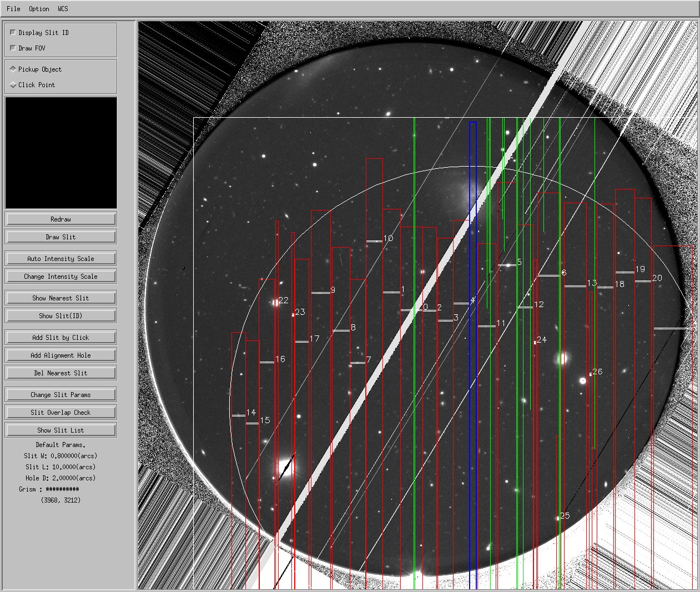Image resolution: width=700 pixels, height=592 pixels.
Task: Click alignment hole label 26
Action: click(x=597, y=372)
